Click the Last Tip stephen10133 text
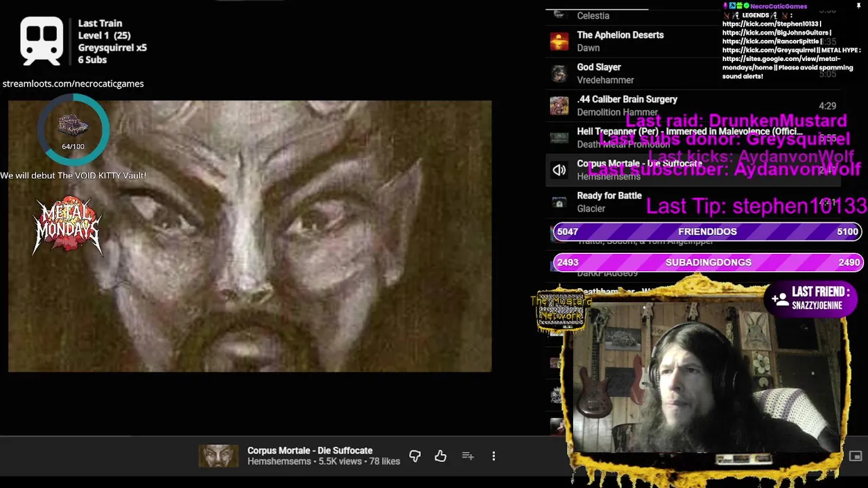This screenshot has width=868, height=488. [756, 206]
